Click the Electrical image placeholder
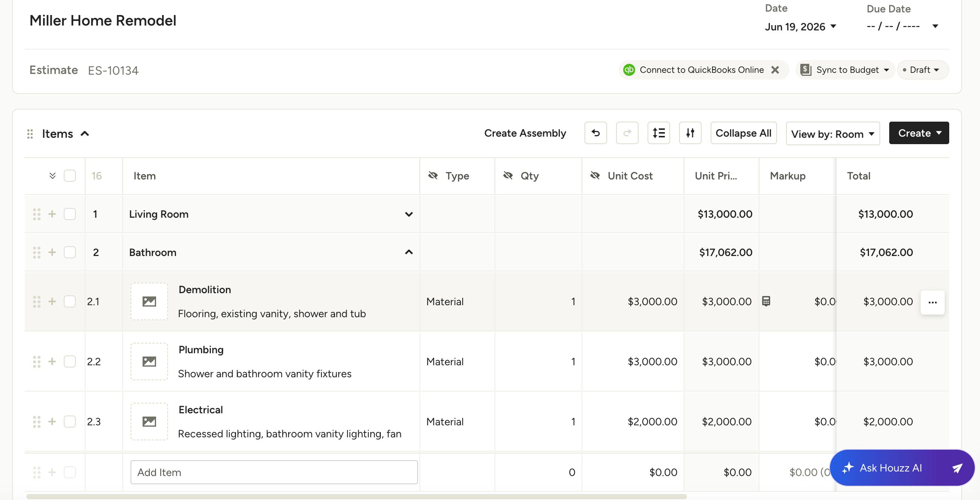The width and height of the screenshot is (980, 500). pyautogui.click(x=149, y=422)
